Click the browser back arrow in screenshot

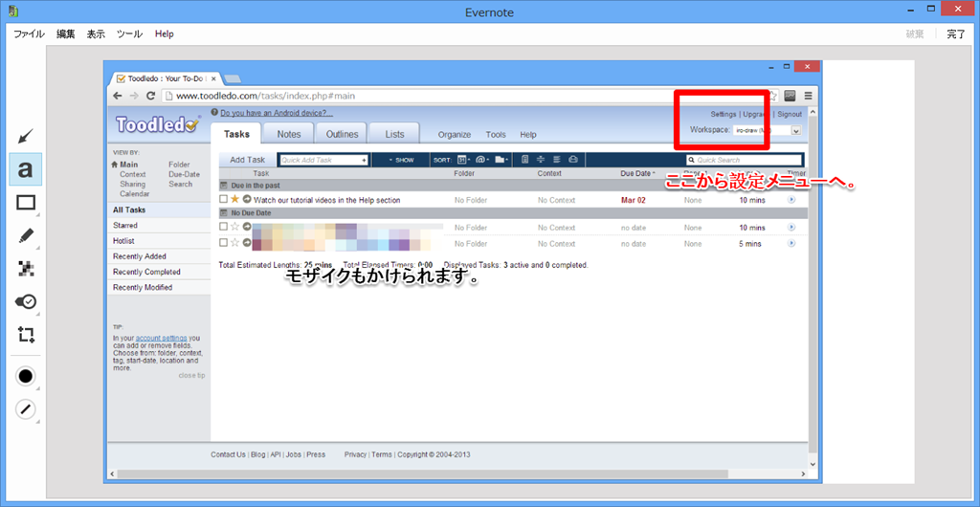coord(118,96)
